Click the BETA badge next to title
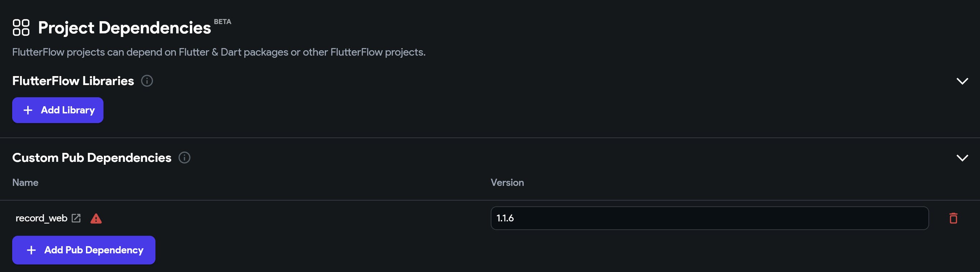 click(222, 22)
